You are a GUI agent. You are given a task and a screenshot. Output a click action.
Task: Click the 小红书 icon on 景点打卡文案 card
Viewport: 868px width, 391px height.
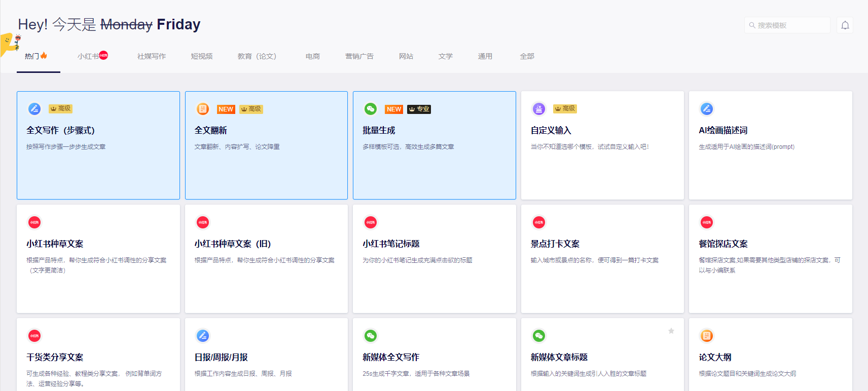tap(539, 222)
